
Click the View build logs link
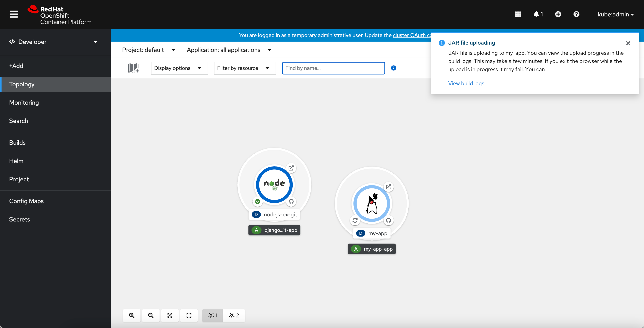(x=466, y=83)
